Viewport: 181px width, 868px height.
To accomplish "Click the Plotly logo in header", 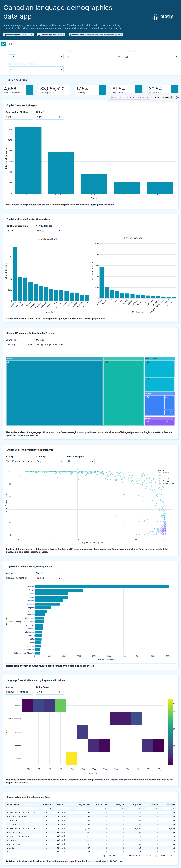I will pyautogui.click(x=162, y=17).
